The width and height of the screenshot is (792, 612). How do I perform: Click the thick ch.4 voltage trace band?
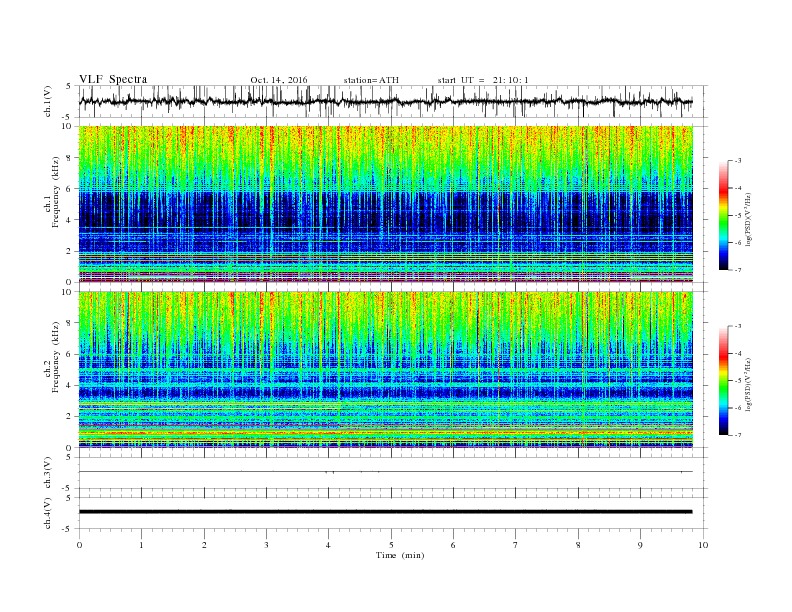(385, 512)
